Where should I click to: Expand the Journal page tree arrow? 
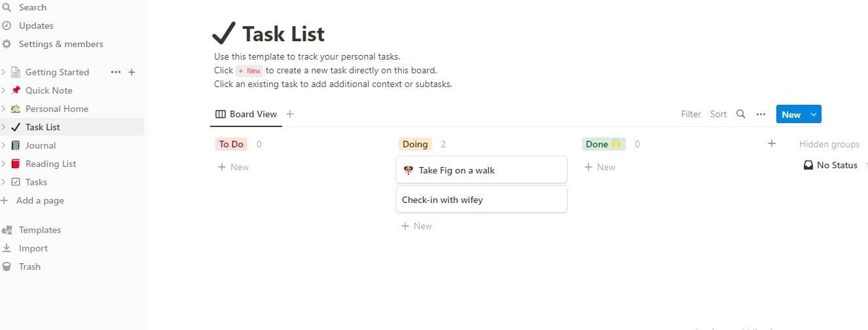(3, 145)
